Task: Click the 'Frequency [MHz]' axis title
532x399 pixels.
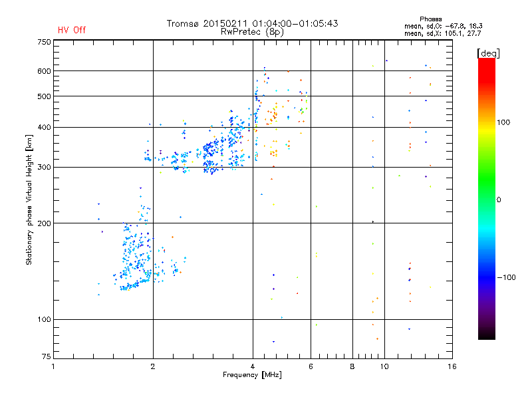Action: [x=252, y=375]
